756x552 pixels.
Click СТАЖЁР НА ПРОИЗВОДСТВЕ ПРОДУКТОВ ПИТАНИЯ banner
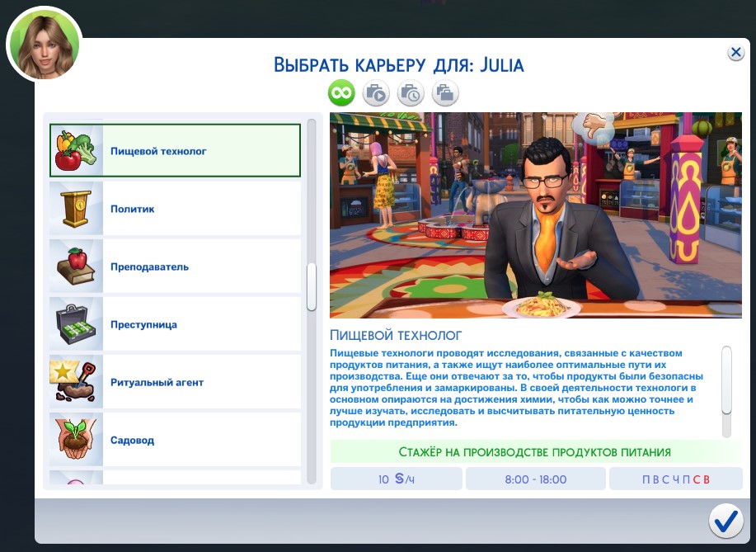535,451
